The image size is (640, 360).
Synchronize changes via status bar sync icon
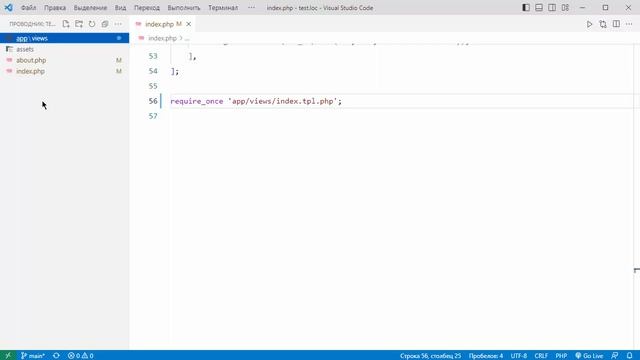56,356
